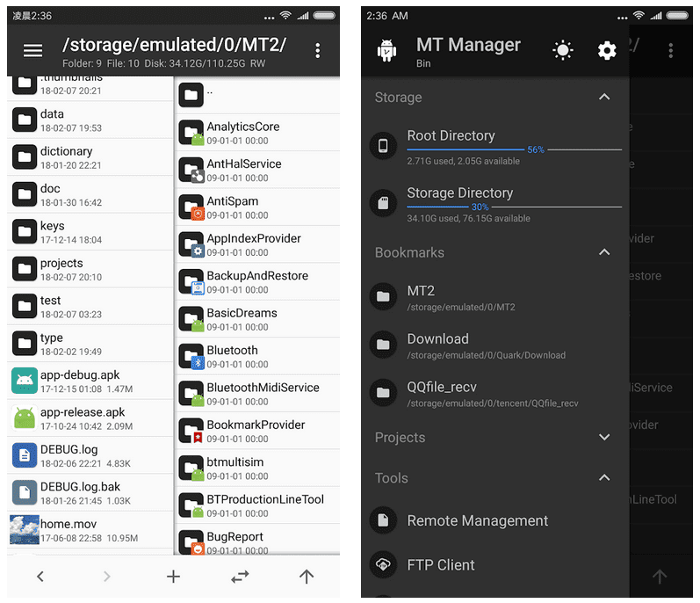Tap the phone icon beside Root Directory
The height and width of the screenshot is (603, 700).
(x=383, y=146)
